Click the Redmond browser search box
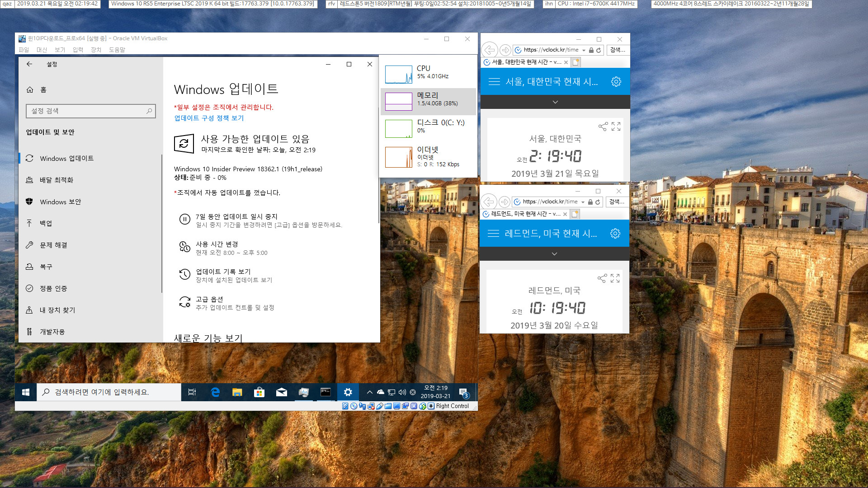This screenshot has width=868, height=488. [x=617, y=202]
